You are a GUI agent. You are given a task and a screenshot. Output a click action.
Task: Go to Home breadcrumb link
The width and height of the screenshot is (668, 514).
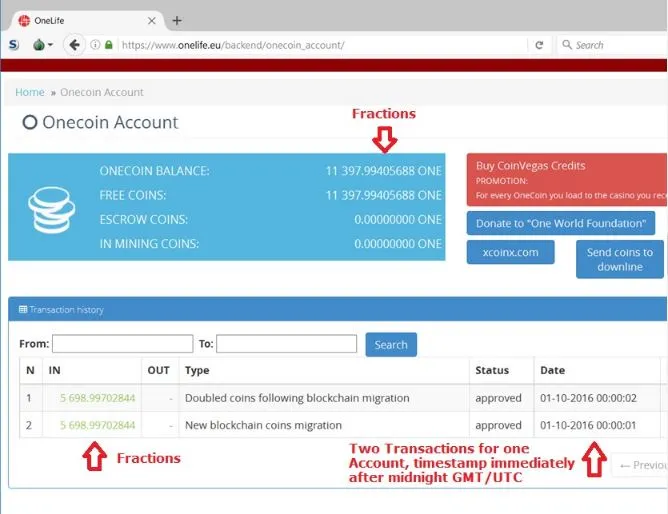click(30, 92)
